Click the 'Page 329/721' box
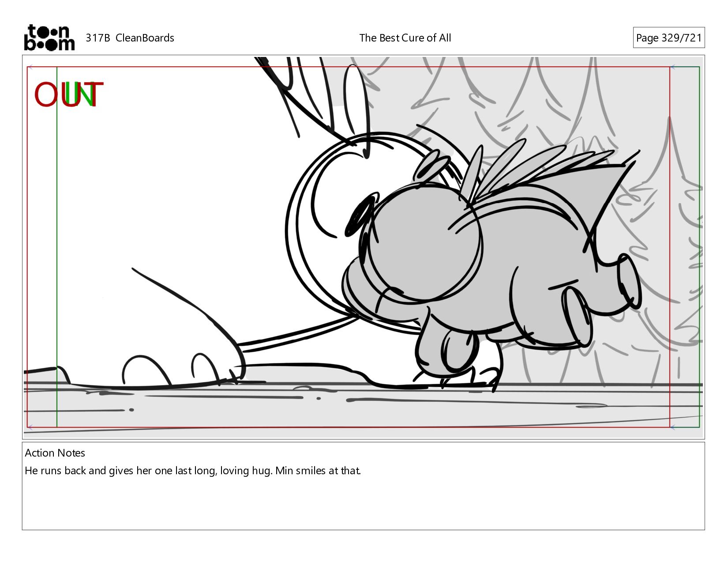Screen dimensions: 728x563 [668, 38]
